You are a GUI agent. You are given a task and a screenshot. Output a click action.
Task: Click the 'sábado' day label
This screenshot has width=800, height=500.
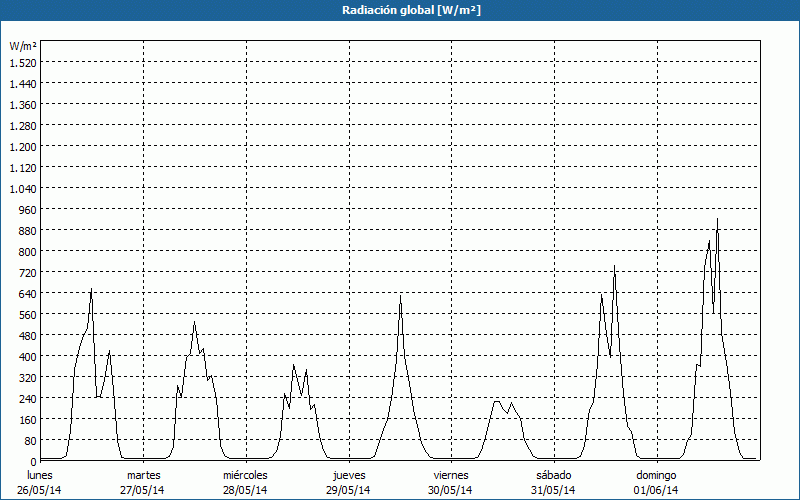coord(553,475)
